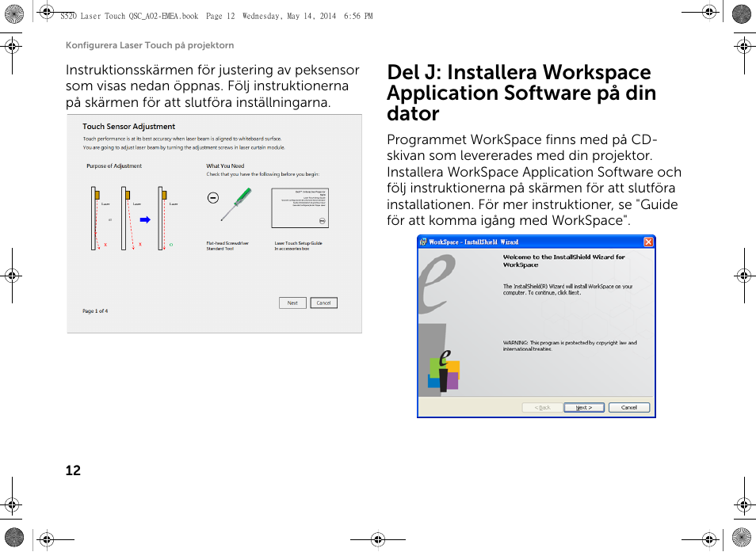Click the WARNING copyright text in wizard
The image size is (756, 552).
(570, 345)
